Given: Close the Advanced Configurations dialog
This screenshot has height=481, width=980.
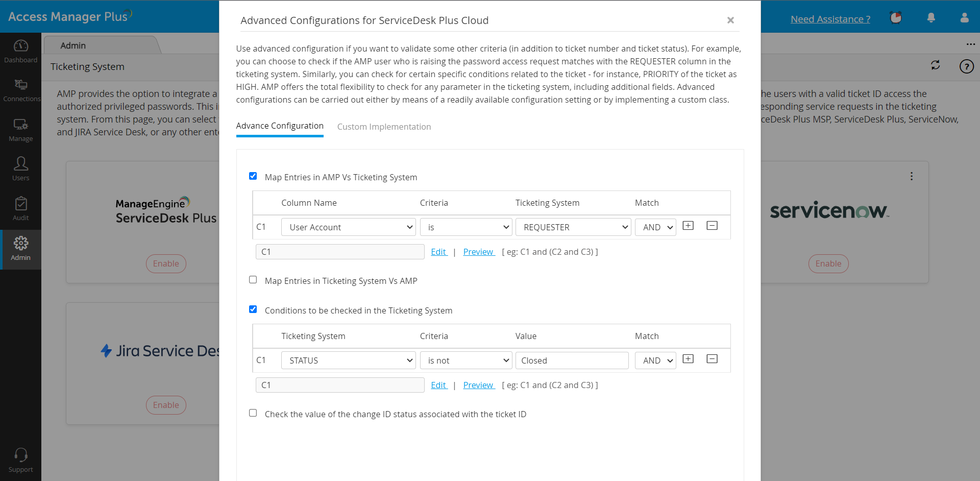Looking at the screenshot, I should (x=730, y=20).
